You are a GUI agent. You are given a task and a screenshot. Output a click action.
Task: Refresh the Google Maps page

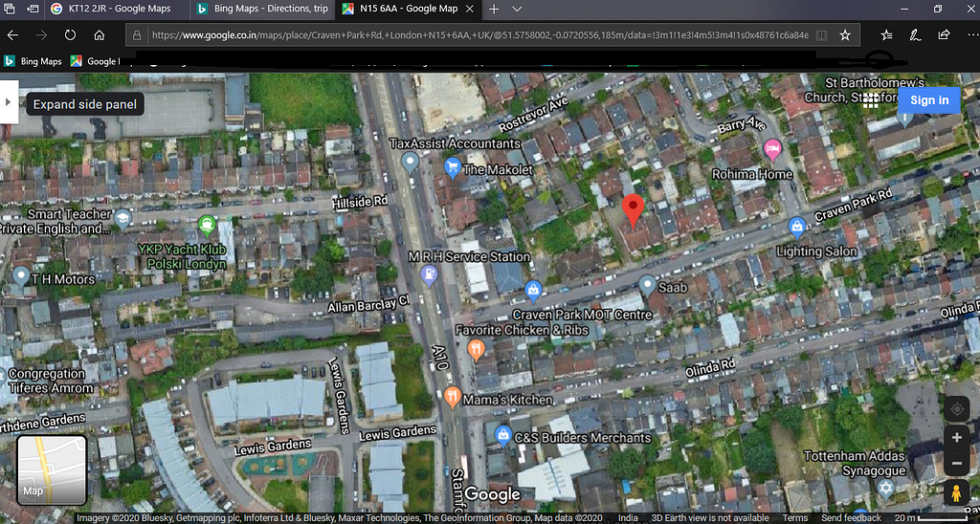pos(70,35)
